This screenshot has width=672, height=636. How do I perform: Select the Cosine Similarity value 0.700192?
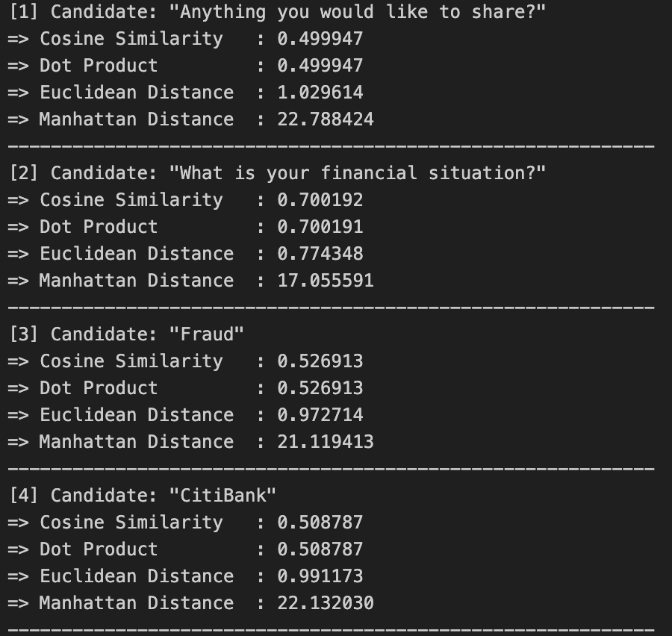(320, 200)
